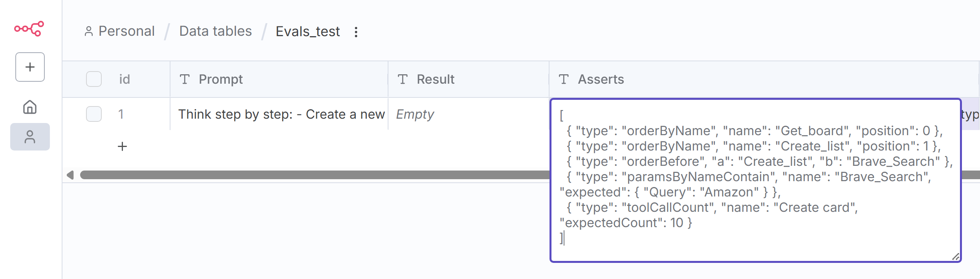Click the text type icon beside Asserts
980x279 pixels.
564,79
